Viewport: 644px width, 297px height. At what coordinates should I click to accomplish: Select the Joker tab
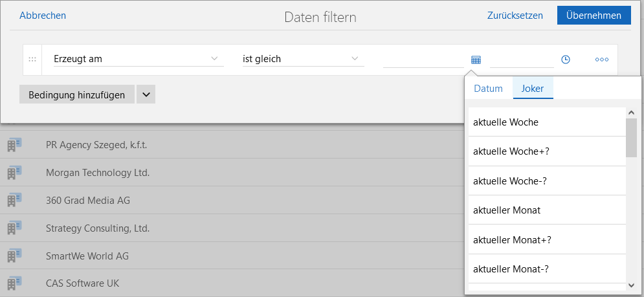pyautogui.click(x=533, y=89)
